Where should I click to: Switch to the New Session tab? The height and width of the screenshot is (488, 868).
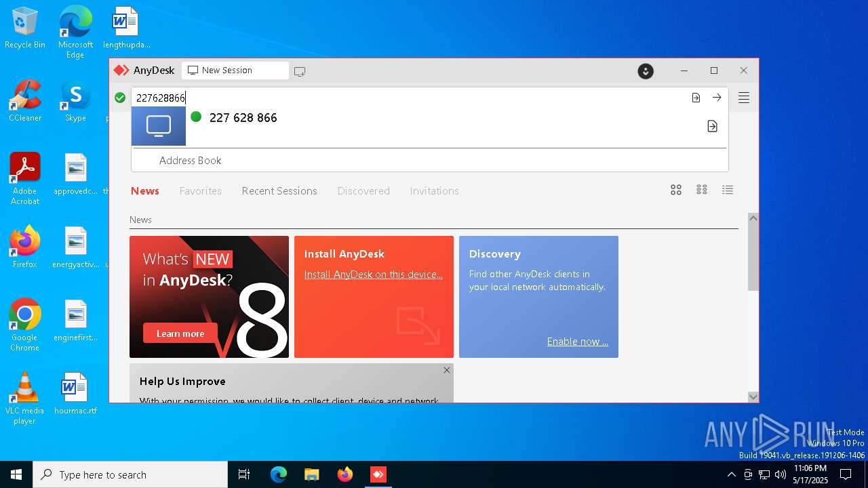(235, 70)
